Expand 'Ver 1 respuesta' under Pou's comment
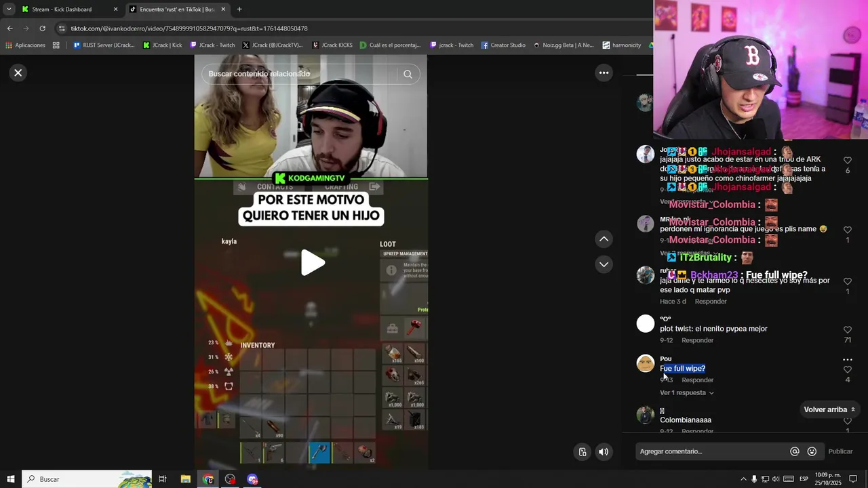The image size is (868, 488). tap(686, 392)
